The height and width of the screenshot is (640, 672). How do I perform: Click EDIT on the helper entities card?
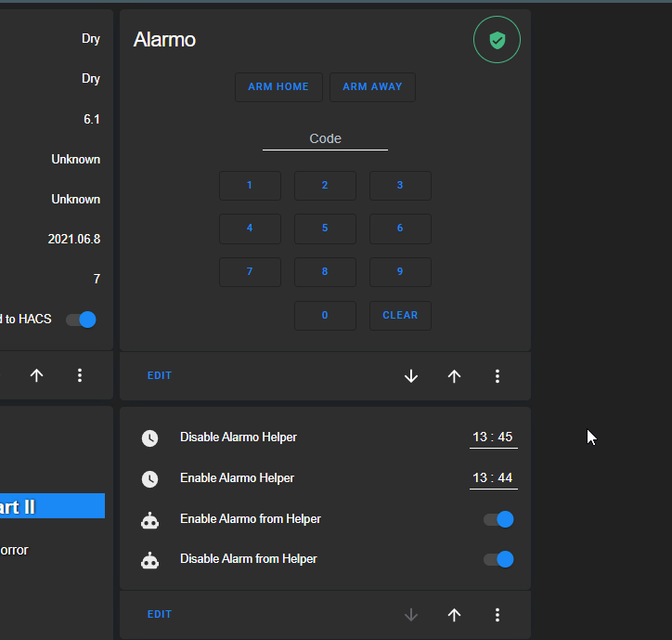(x=160, y=614)
